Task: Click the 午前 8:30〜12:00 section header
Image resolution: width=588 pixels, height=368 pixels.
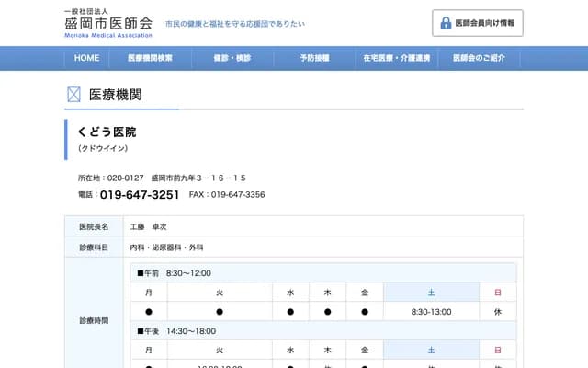Action: pos(175,273)
